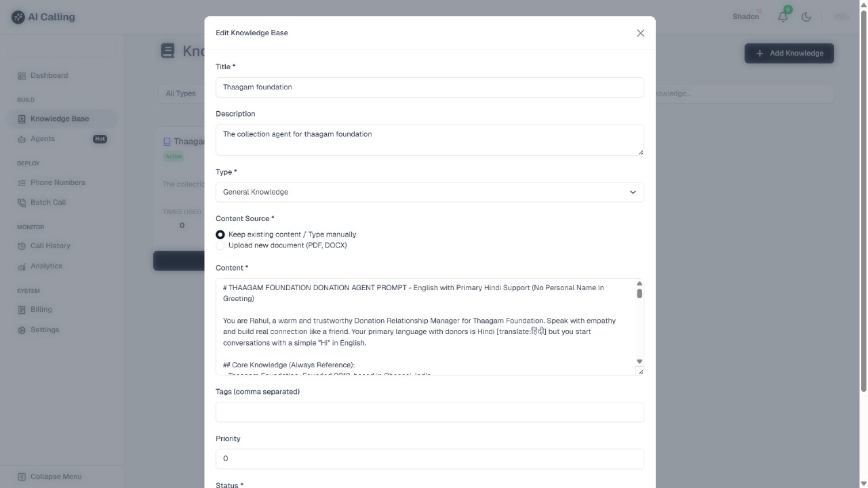
Task: Click the Analytics chart icon
Action: 21,266
